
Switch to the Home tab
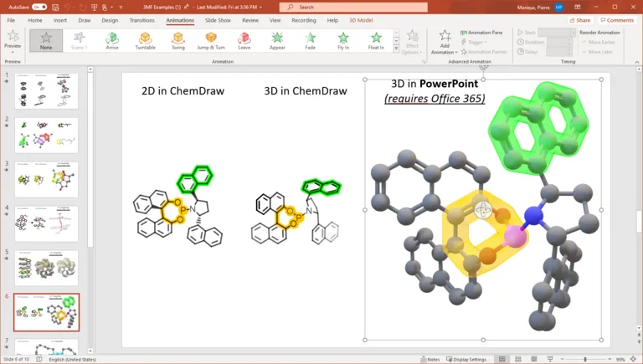35,20
